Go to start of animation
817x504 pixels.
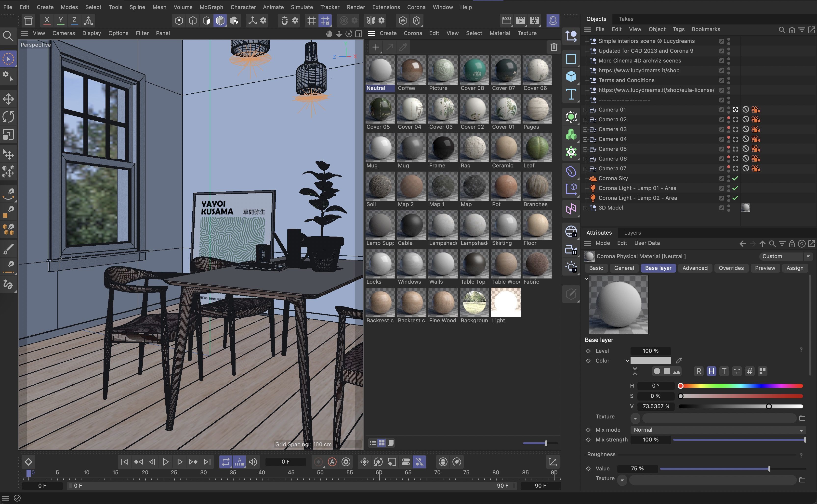click(x=124, y=462)
